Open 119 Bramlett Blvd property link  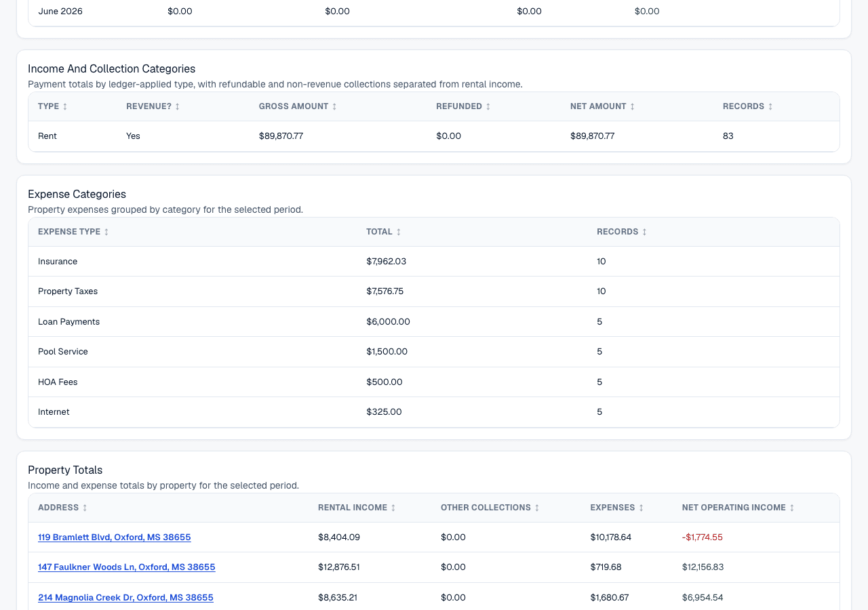(x=115, y=537)
